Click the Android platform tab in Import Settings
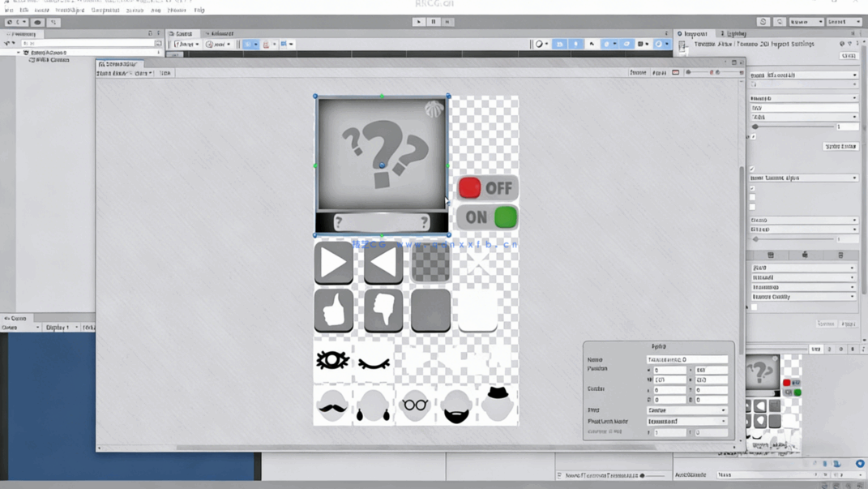The height and width of the screenshot is (489, 868). click(806, 255)
